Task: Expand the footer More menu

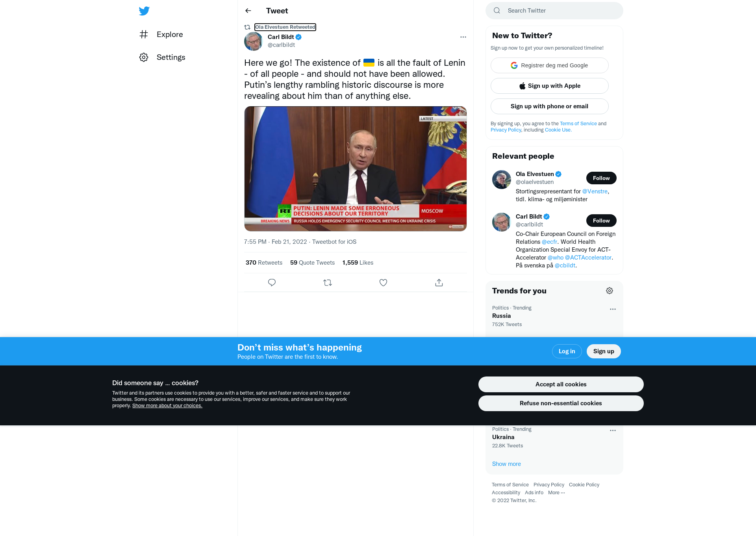Action: pos(556,493)
